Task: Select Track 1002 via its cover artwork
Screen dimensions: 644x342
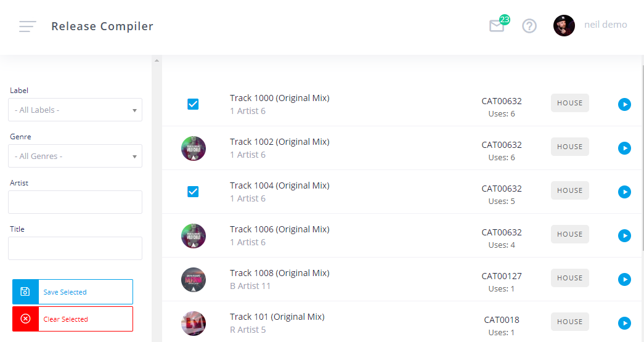Action: click(194, 149)
